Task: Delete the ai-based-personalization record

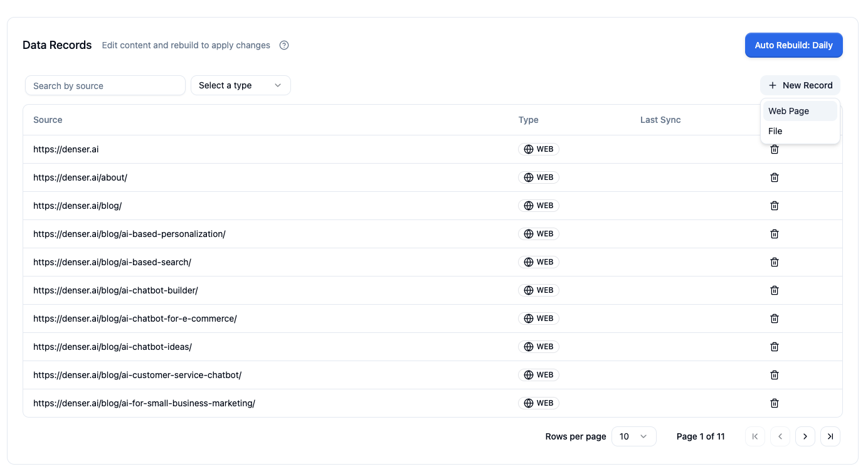Action: tap(775, 234)
